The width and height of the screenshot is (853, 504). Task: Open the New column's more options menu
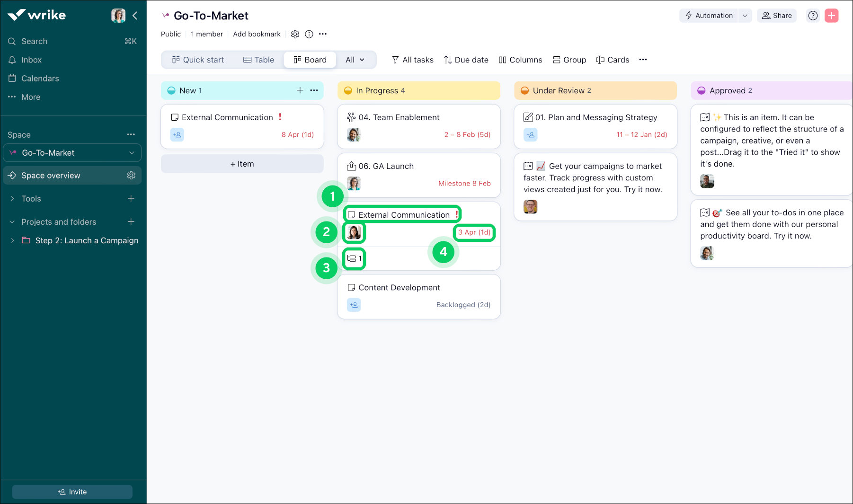(x=314, y=90)
